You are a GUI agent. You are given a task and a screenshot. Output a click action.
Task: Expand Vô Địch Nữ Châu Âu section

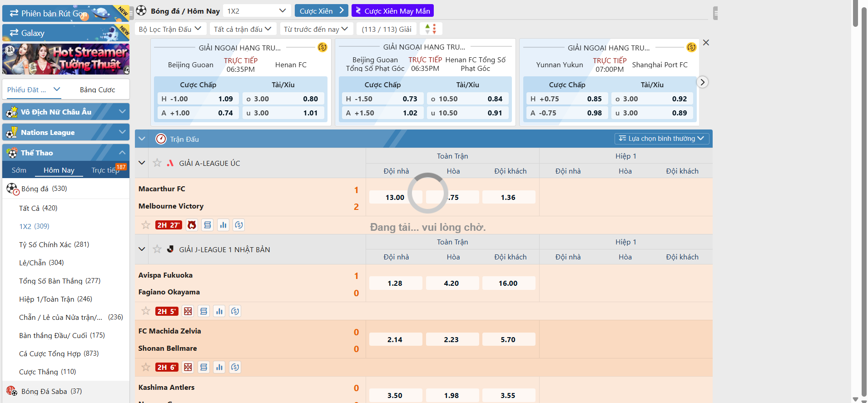pyautogui.click(x=66, y=112)
